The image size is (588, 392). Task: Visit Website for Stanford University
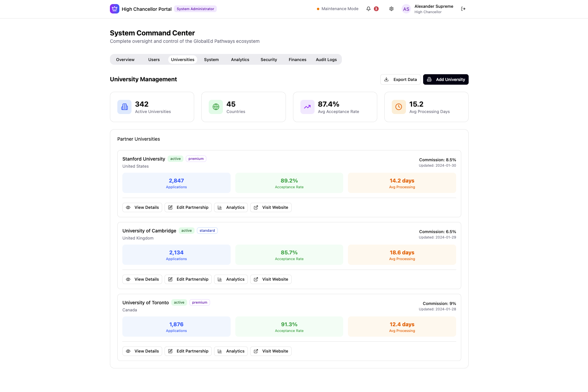click(271, 207)
